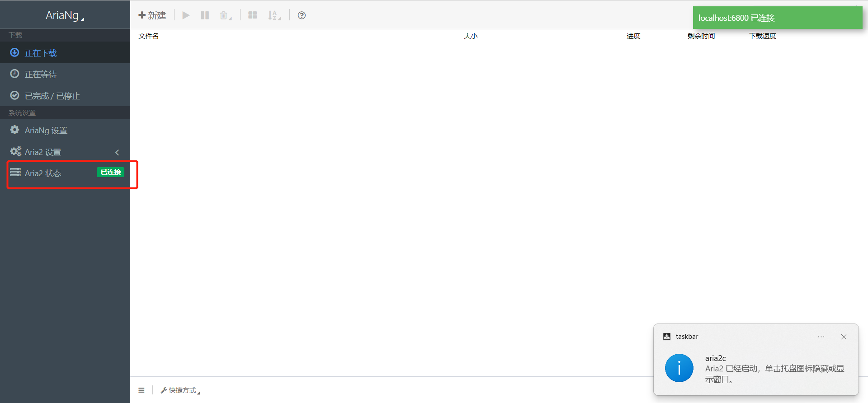The height and width of the screenshot is (403, 868).
Task: Open Aria2 状态 page
Action: point(65,173)
